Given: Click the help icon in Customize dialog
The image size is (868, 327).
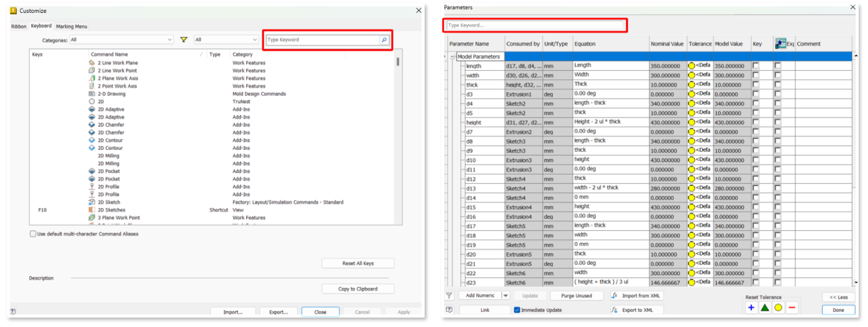Looking at the screenshot, I should (13, 311).
